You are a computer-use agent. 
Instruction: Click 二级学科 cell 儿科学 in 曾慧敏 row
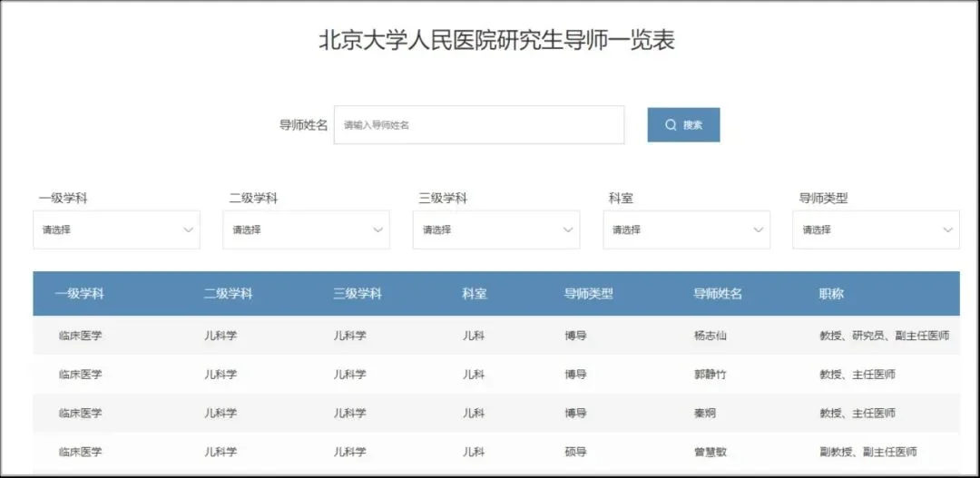pyautogui.click(x=220, y=452)
